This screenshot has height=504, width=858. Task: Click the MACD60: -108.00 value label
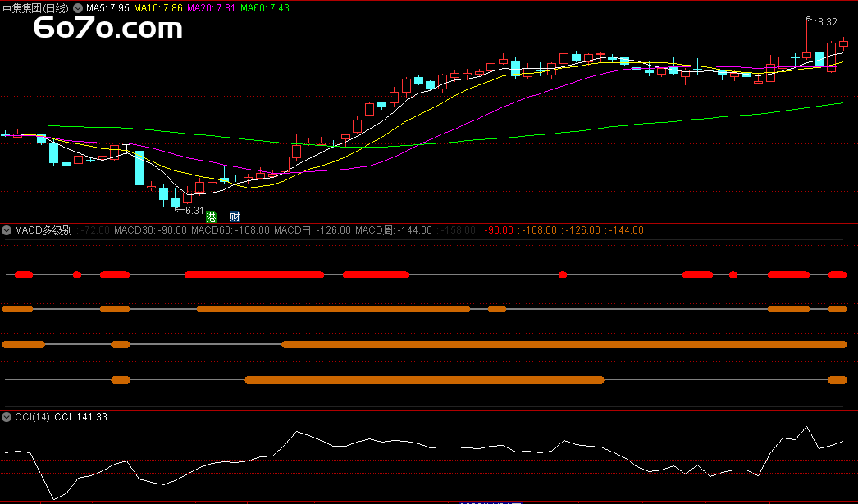[x=230, y=230]
